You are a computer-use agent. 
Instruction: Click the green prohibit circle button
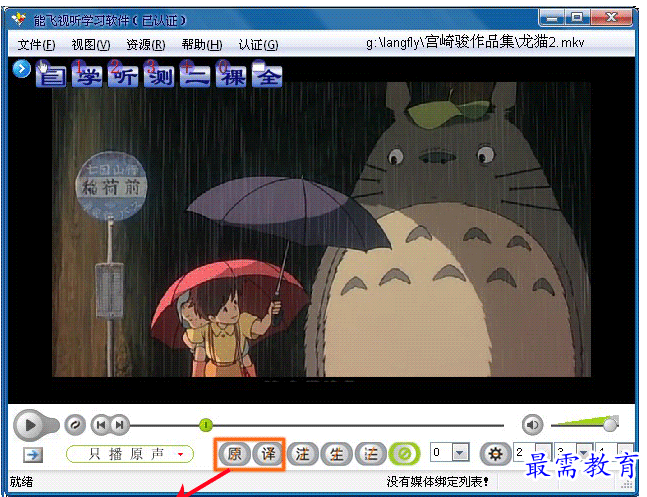(404, 454)
